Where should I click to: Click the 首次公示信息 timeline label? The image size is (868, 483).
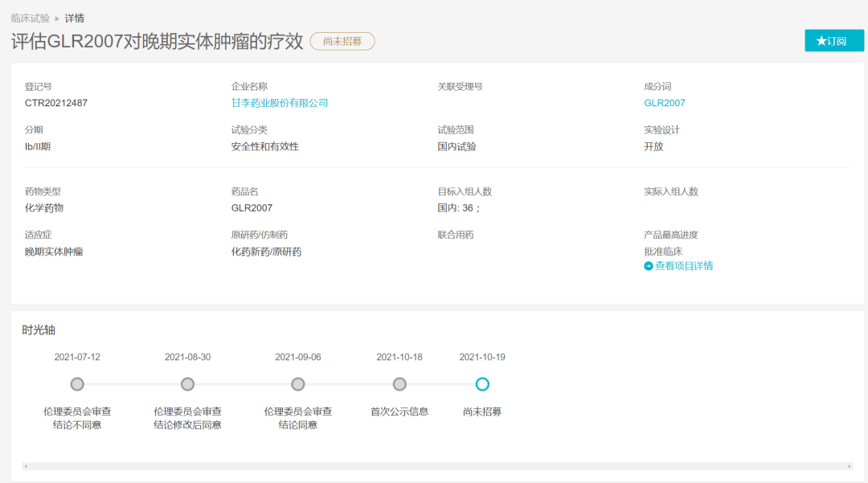click(x=399, y=411)
